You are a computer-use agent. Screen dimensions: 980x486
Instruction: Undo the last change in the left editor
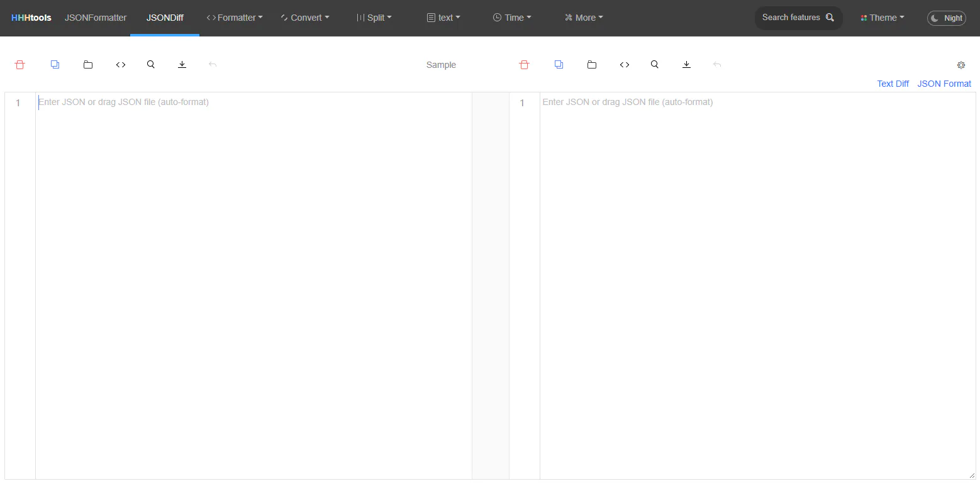(213, 65)
